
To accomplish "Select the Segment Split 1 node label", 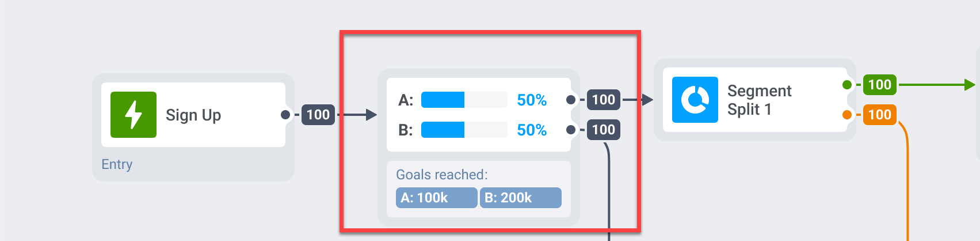I will tap(759, 100).
